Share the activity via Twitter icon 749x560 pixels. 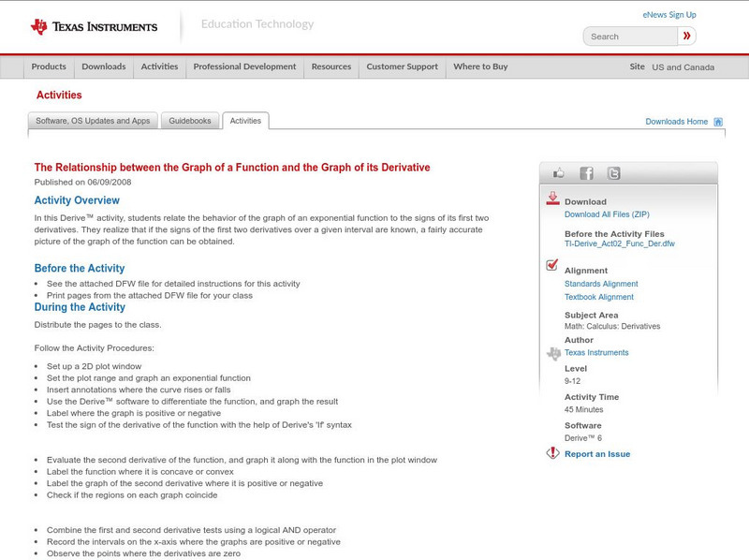(613, 173)
